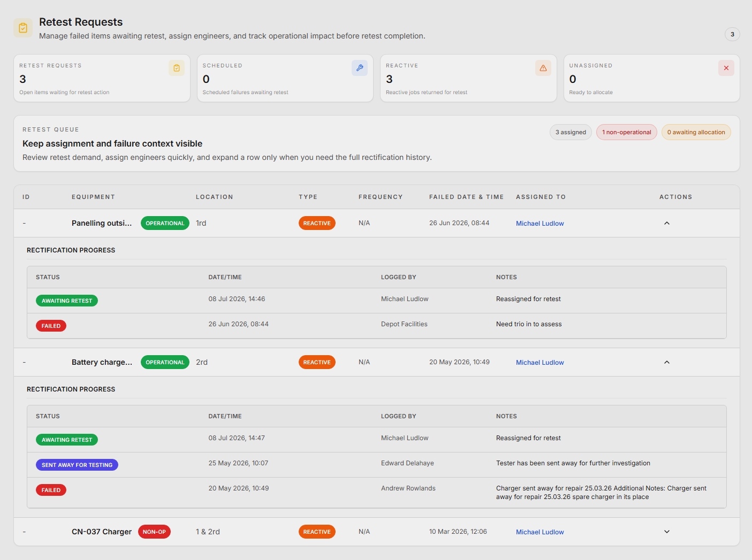752x560 pixels.
Task: Click the Sent Away For Testing status badge
Action: (x=77, y=465)
